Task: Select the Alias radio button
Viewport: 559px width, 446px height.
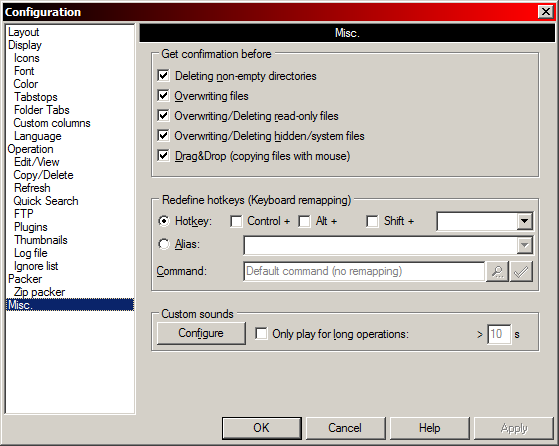Action: tap(164, 244)
